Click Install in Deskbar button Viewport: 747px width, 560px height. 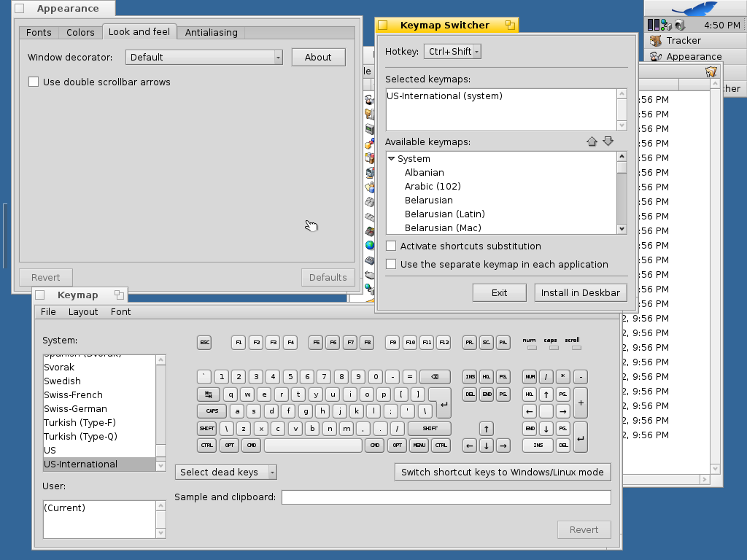580,292
